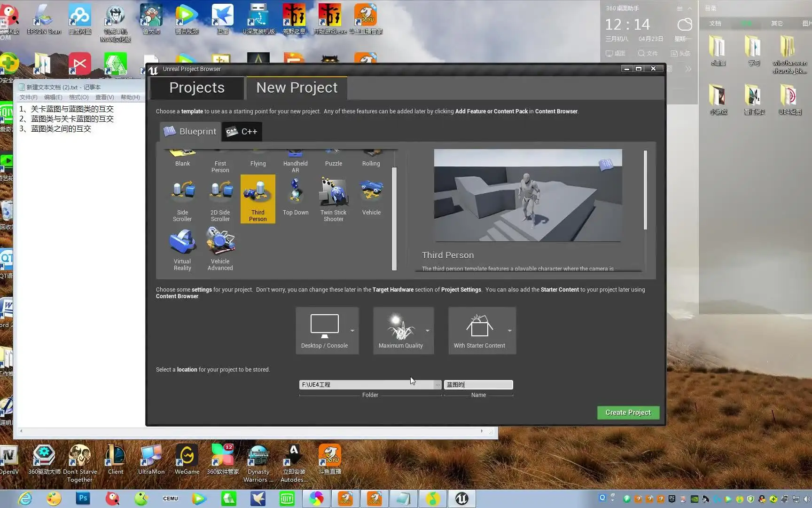This screenshot has width=812, height=508.
Task: Open the 360 widget hamburger menu icon
Action: point(679,8)
